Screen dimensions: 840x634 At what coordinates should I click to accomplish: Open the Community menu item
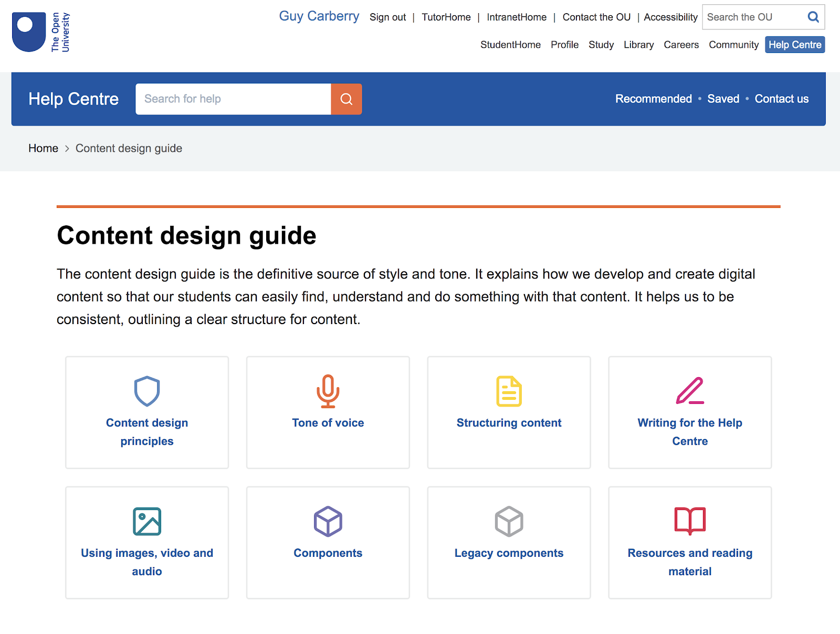pyautogui.click(x=733, y=45)
